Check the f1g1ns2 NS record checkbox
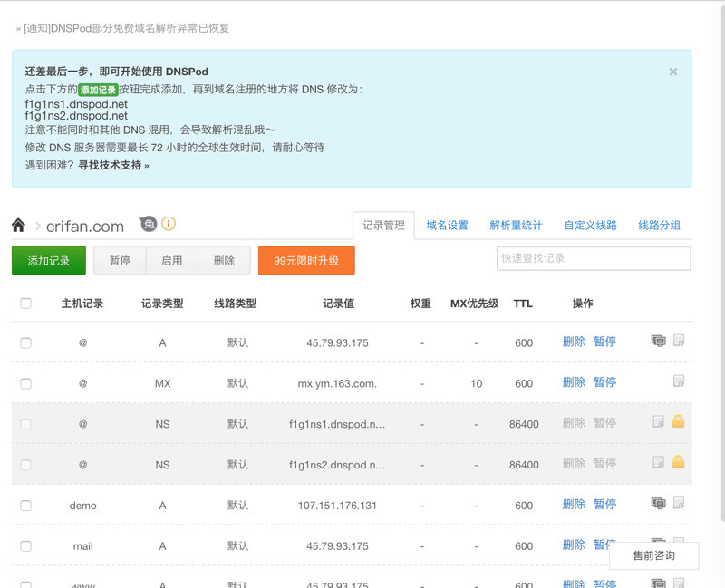The image size is (725, 588). [26, 465]
